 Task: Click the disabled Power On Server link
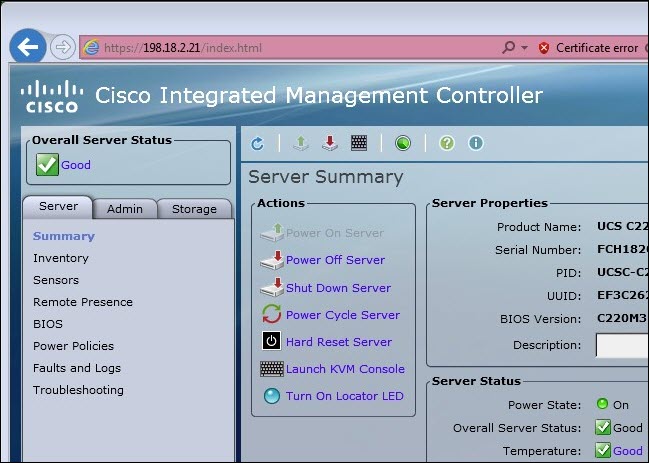[335, 233]
